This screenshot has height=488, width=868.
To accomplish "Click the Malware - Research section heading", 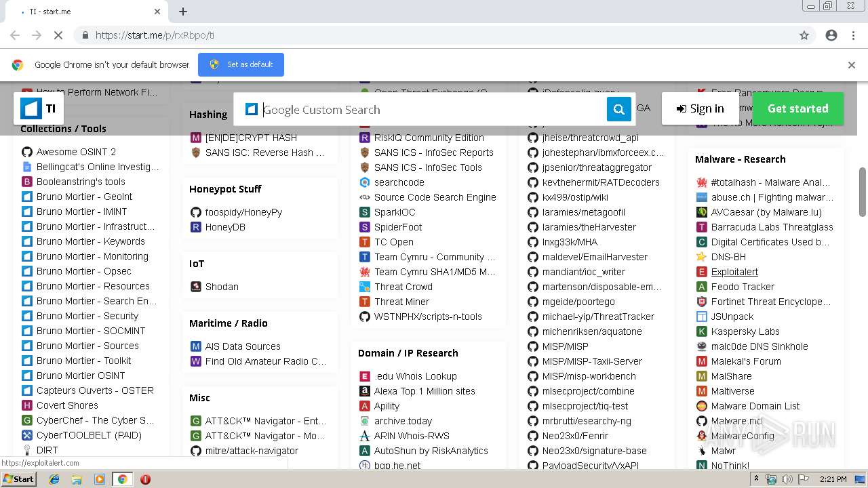I will [x=740, y=159].
